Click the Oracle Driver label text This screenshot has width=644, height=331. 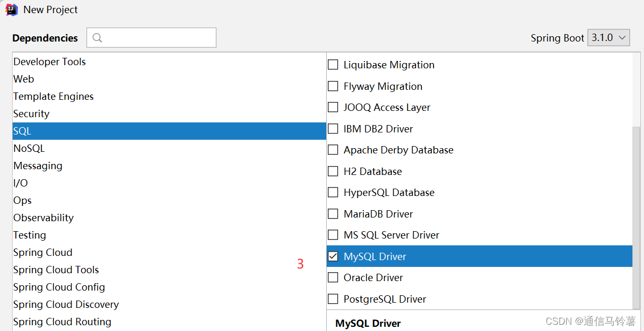373,277
